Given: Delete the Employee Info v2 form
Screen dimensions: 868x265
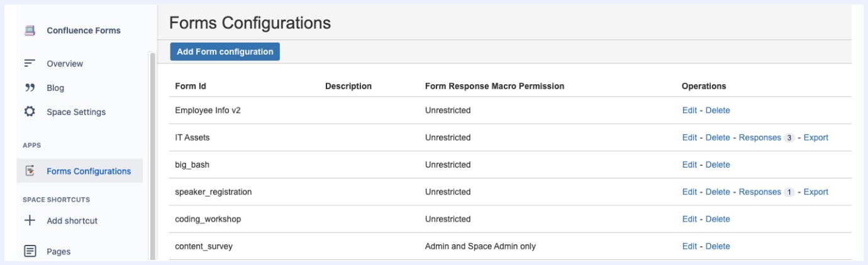Looking at the screenshot, I should [718, 111].
